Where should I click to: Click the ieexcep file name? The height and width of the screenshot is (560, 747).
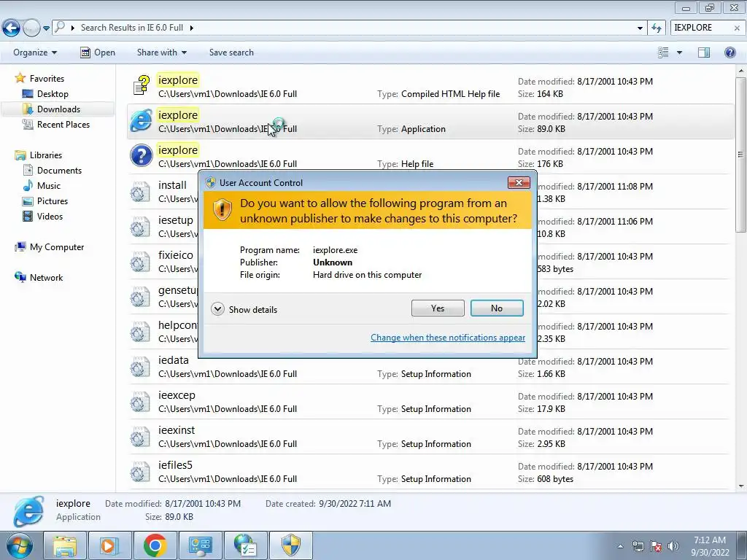click(x=177, y=395)
